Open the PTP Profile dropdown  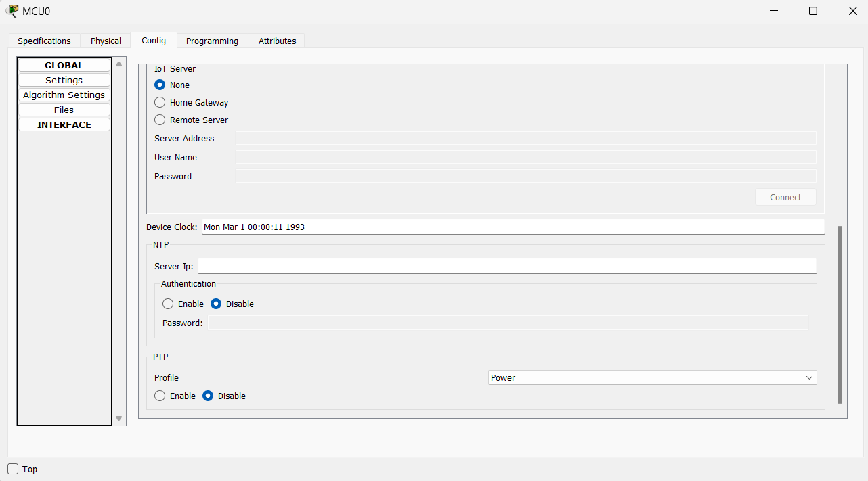tap(652, 378)
